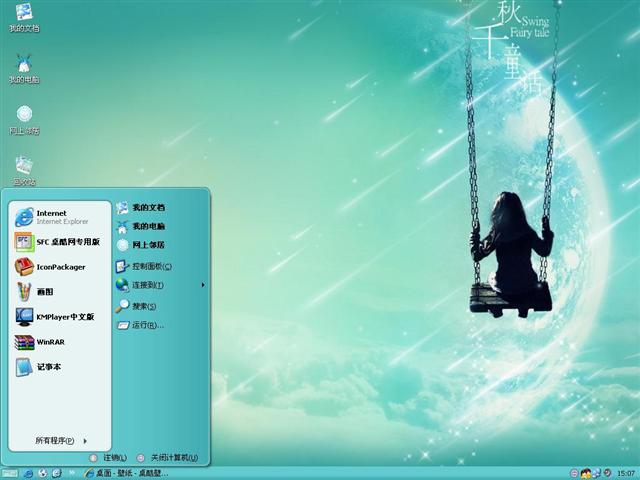
Task: Click Internet Explorer quick launch icon
Action: (x=28, y=473)
